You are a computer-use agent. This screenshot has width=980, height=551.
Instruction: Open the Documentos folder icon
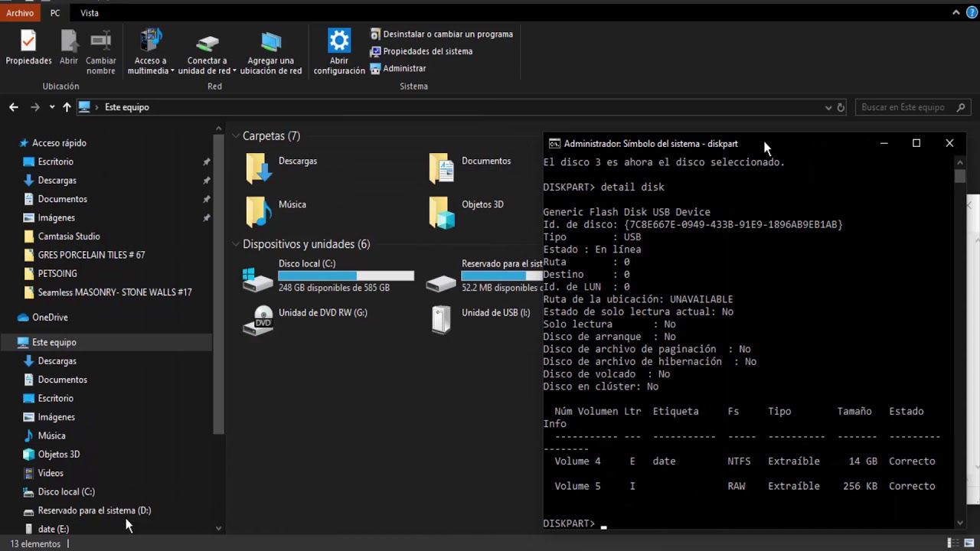441,168
